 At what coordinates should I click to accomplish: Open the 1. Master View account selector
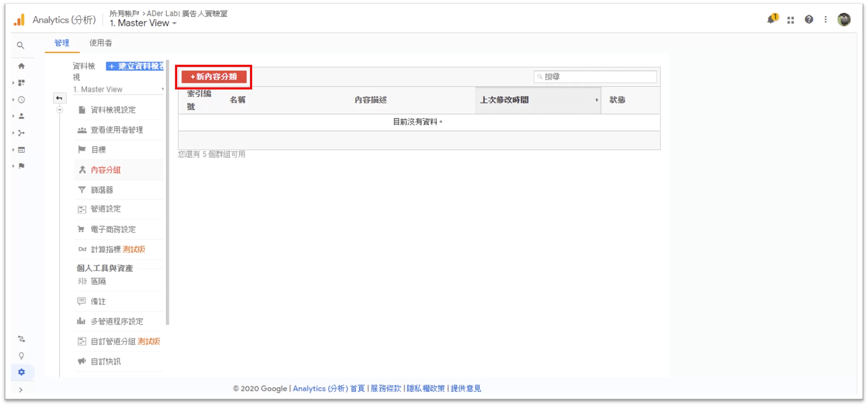pyautogui.click(x=143, y=23)
